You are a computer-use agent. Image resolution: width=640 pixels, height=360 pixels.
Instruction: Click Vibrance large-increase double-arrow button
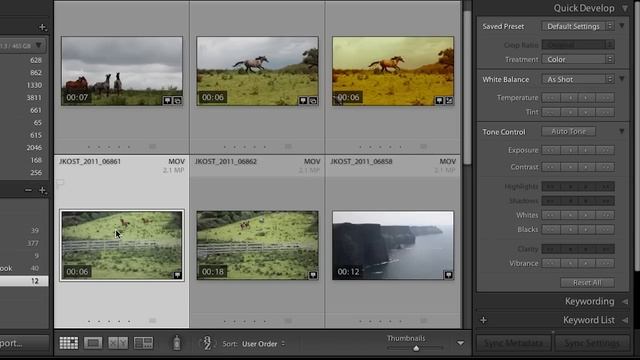pos(606,263)
